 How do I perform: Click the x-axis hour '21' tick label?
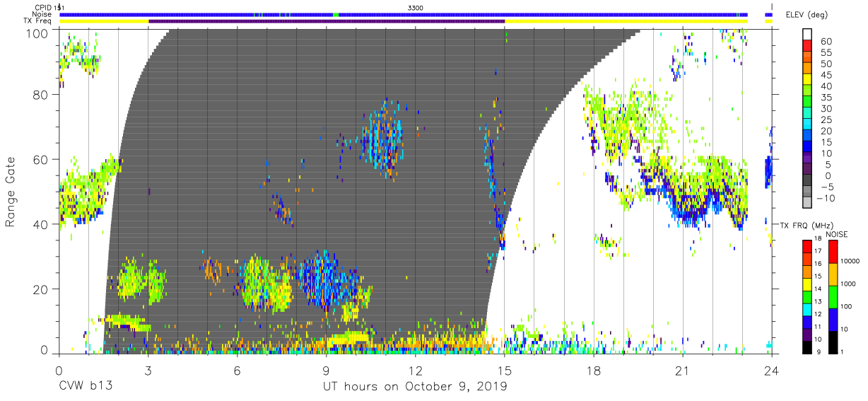tap(683, 370)
